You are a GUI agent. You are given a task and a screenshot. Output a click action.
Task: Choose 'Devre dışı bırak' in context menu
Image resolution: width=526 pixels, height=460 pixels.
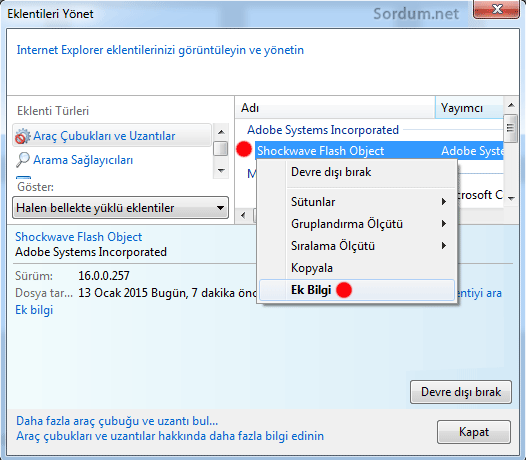(x=357, y=172)
